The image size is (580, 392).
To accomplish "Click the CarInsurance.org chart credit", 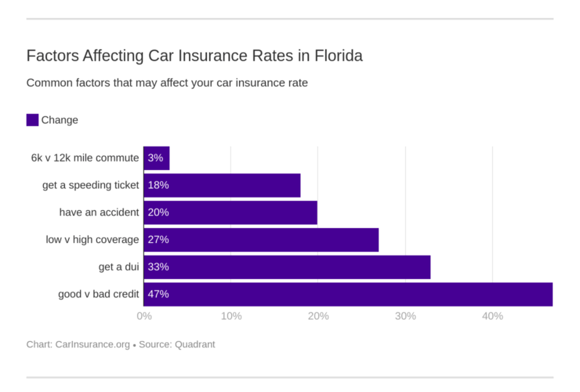I will [78, 344].
